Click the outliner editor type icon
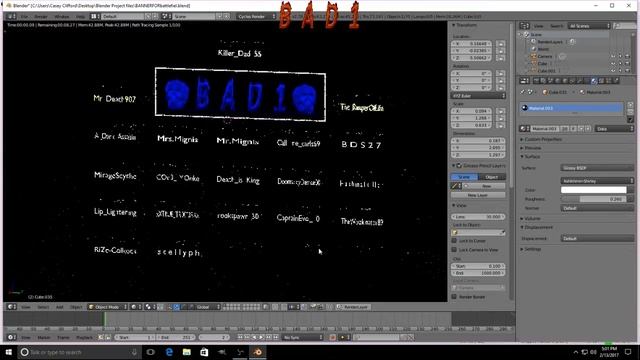The height and width of the screenshot is (360, 640). point(524,26)
